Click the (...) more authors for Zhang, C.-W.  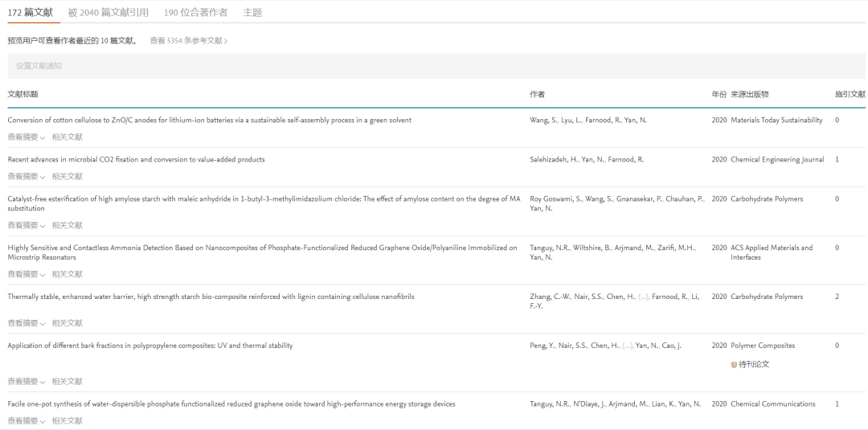643,297
